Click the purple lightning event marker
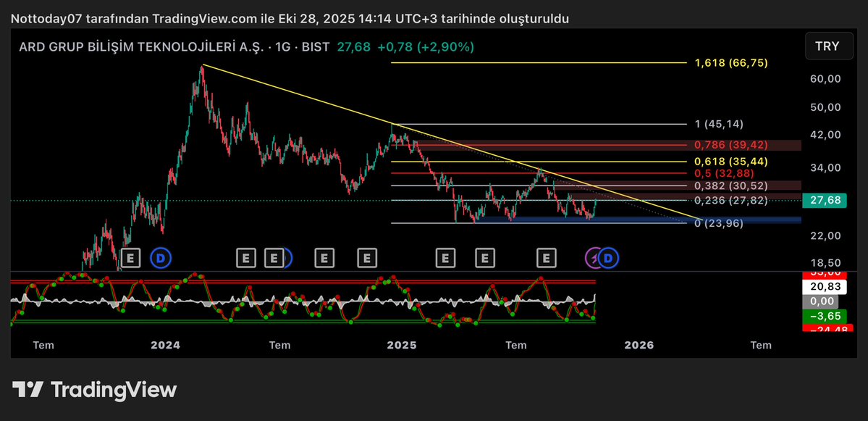 pyautogui.click(x=594, y=257)
